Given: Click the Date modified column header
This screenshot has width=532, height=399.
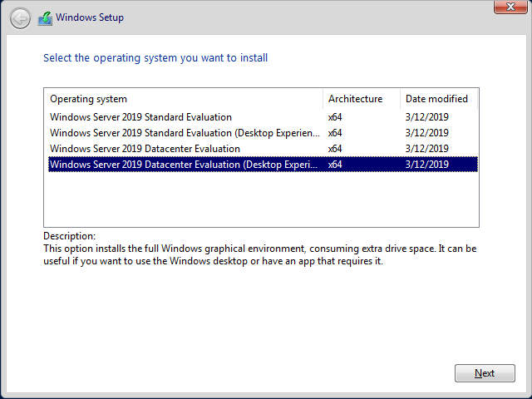Looking at the screenshot, I should [439, 99].
